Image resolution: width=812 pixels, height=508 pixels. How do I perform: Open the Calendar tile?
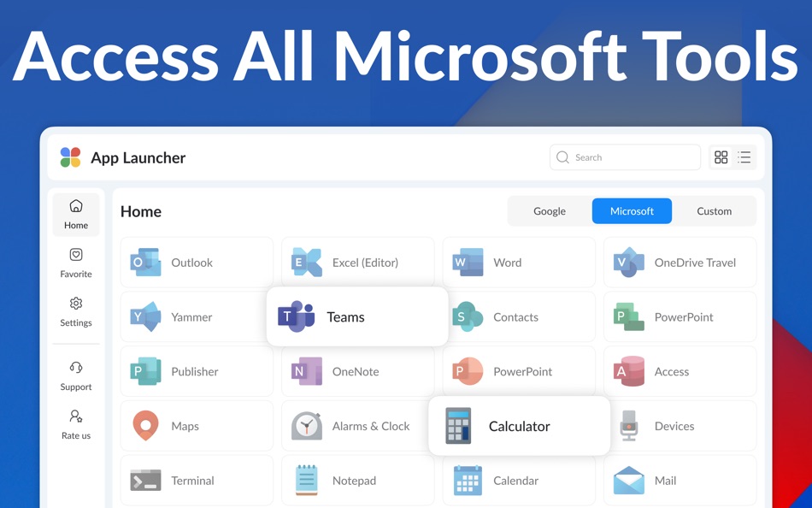click(x=519, y=481)
